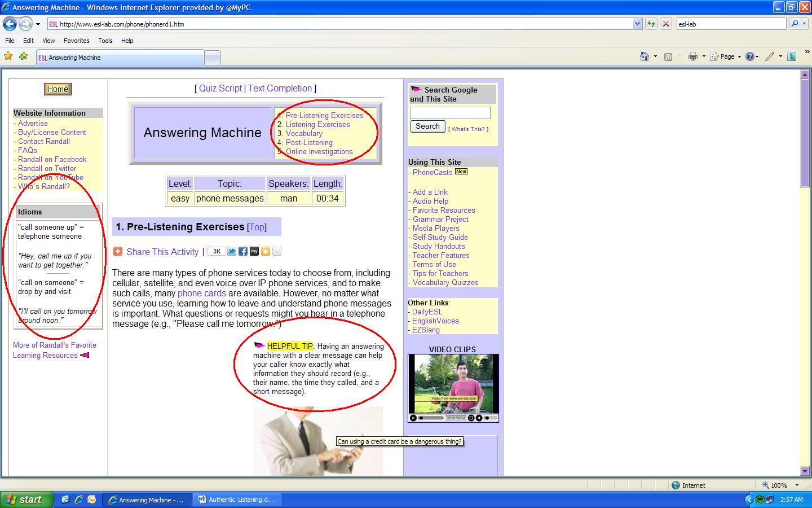Click the browser Back arrow button
The image size is (812, 508).
tap(10, 24)
